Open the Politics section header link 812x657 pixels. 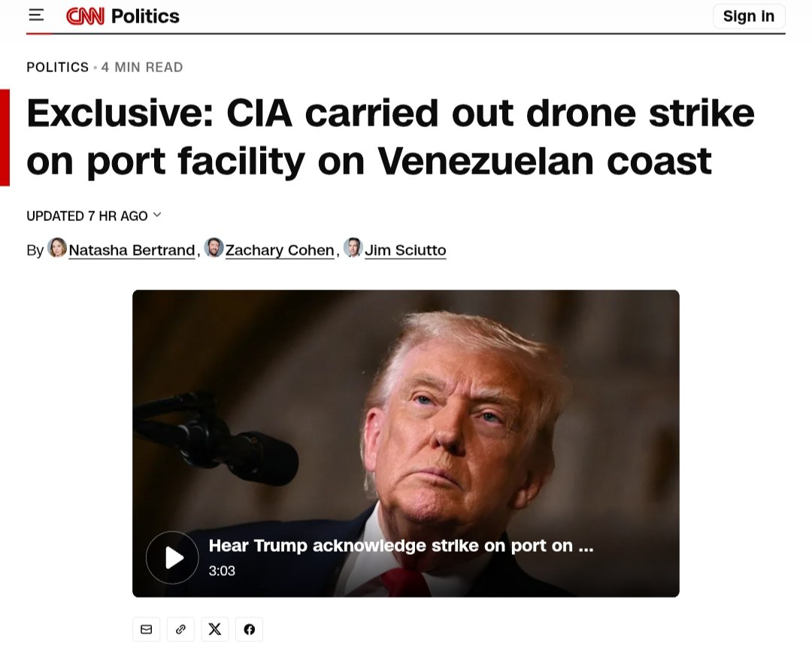pyautogui.click(x=145, y=16)
